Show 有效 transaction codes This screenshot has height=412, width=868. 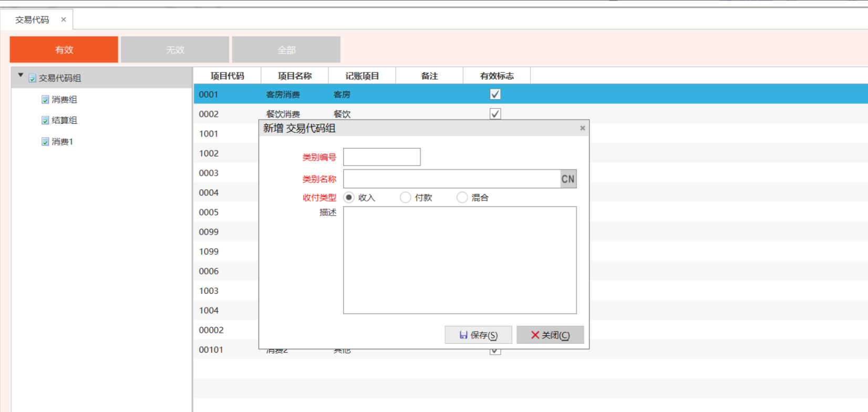click(x=64, y=50)
